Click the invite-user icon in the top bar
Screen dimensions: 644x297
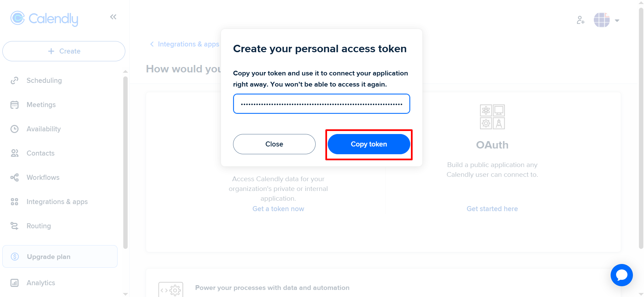[580, 20]
